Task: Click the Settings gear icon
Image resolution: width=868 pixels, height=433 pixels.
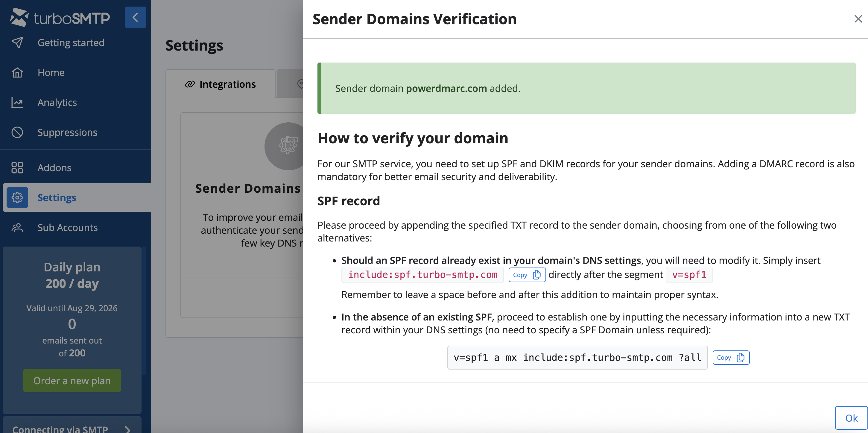Action: pos(17,197)
